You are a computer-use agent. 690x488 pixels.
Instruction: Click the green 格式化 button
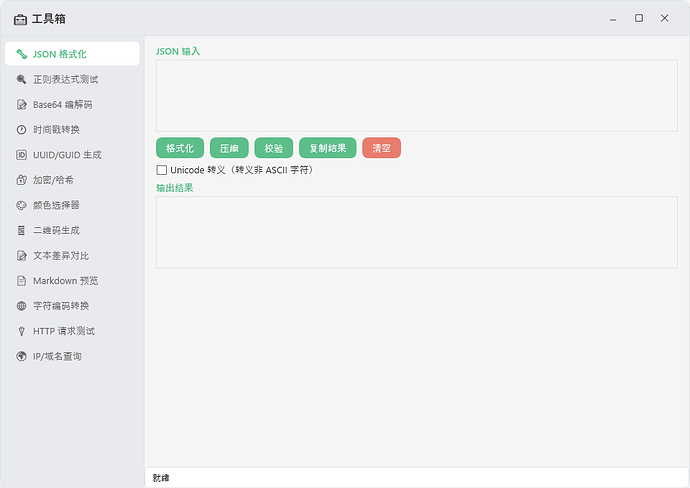(x=180, y=148)
